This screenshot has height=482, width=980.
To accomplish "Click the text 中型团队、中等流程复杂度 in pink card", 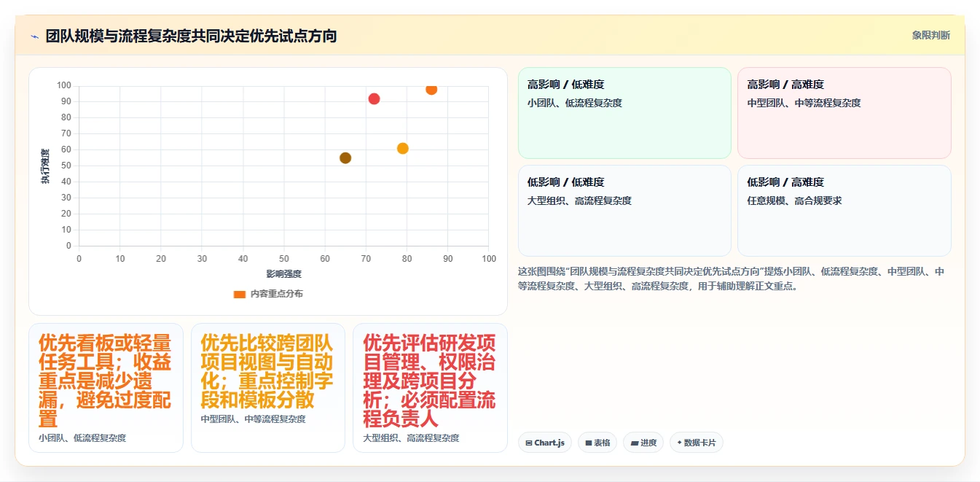I will (x=804, y=103).
